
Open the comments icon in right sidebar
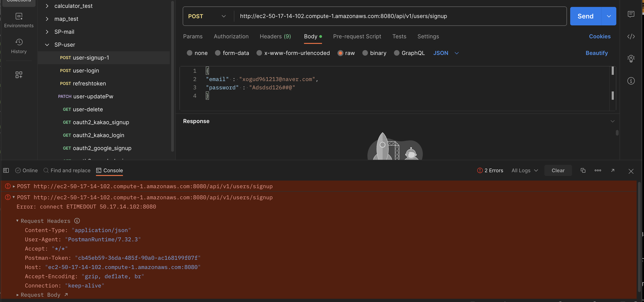click(631, 14)
